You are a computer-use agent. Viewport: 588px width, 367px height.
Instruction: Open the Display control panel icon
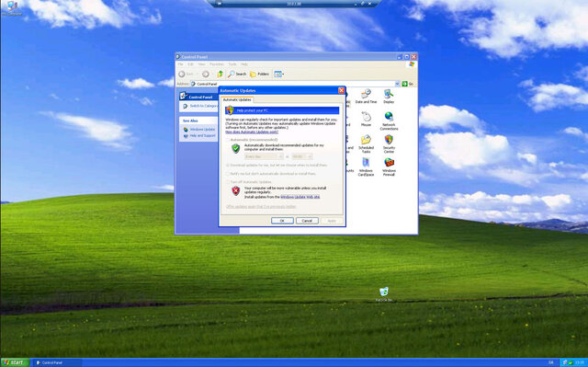[389, 97]
